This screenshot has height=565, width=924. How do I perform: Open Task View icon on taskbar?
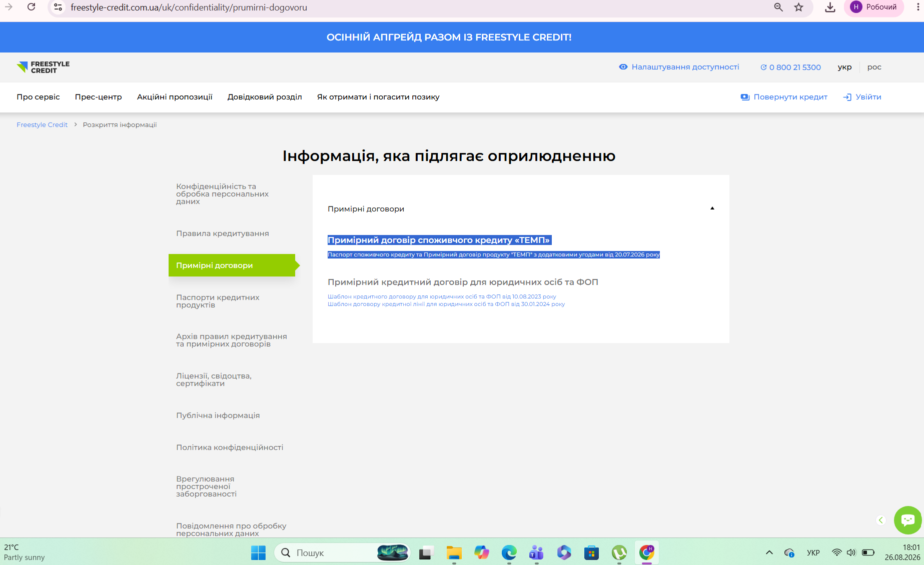coord(426,552)
